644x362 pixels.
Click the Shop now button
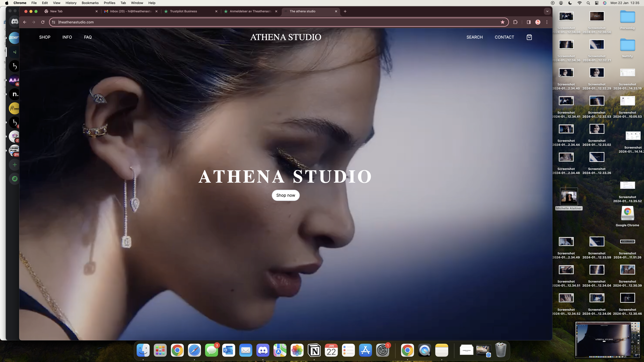(286, 195)
